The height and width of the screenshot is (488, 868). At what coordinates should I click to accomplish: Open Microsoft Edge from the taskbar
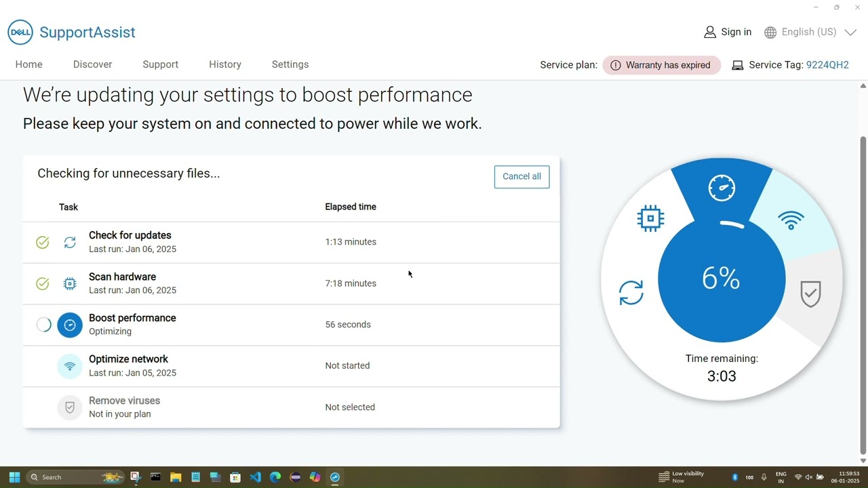pyautogui.click(x=275, y=477)
